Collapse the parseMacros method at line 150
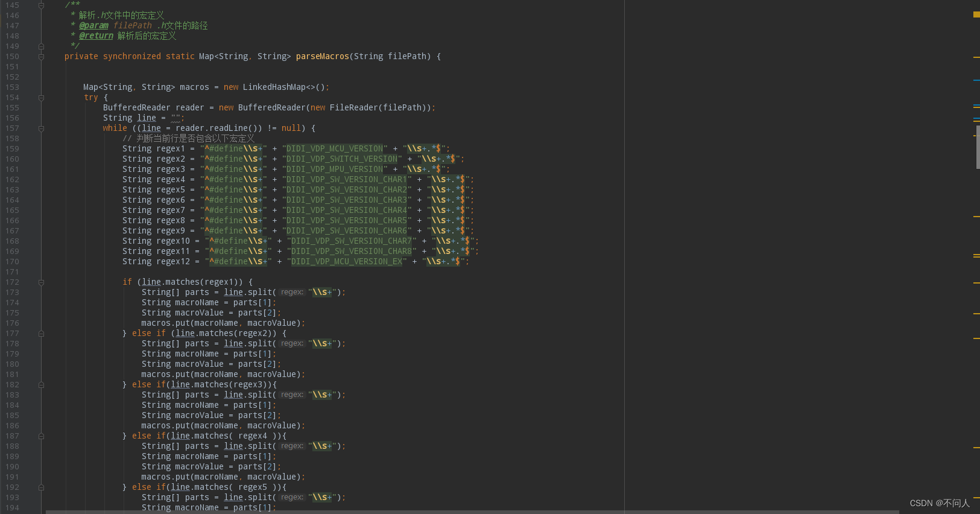The width and height of the screenshot is (980, 514). (41, 57)
